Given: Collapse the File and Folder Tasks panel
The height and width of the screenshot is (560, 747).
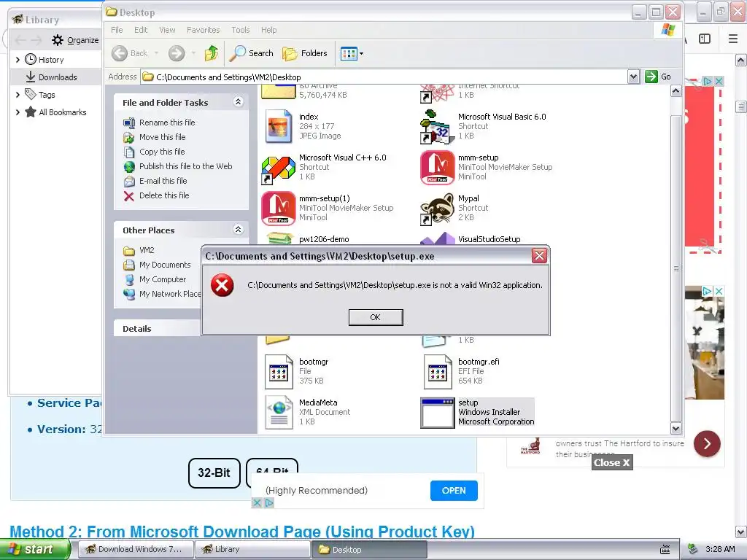Looking at the screenshot, I should (x=239, y=102).
